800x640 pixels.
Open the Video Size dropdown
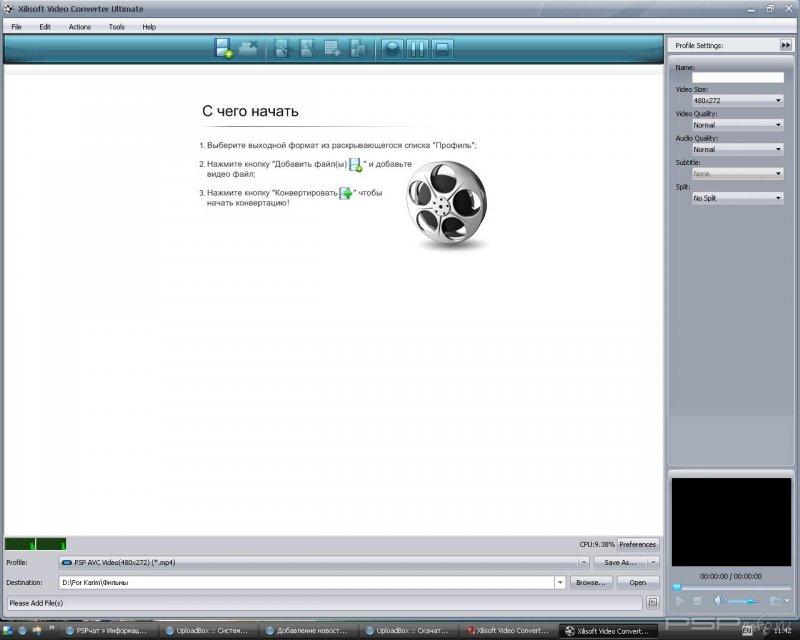point(738,100)
